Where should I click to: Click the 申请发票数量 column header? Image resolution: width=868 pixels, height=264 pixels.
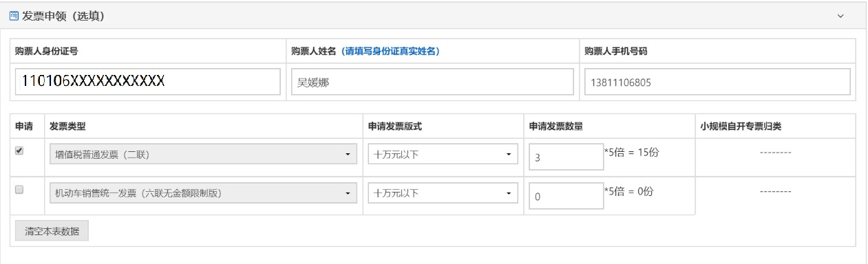point(556,126)
